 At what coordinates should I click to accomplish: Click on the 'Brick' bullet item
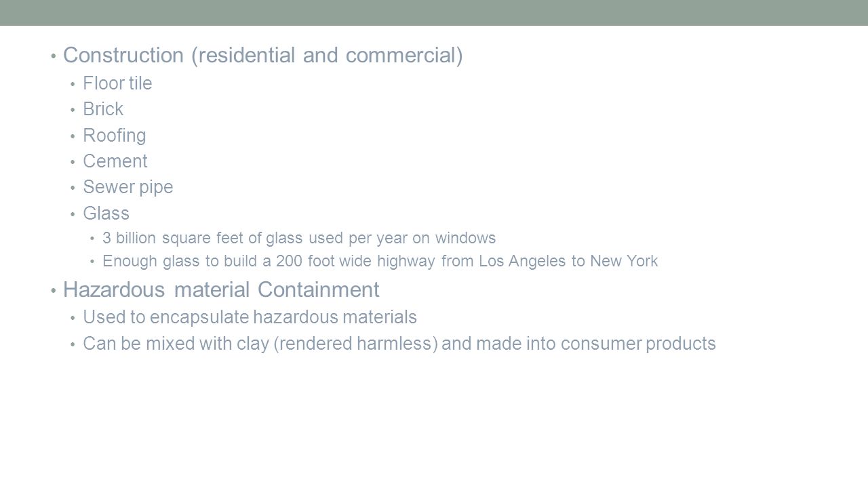click(103, 109)
